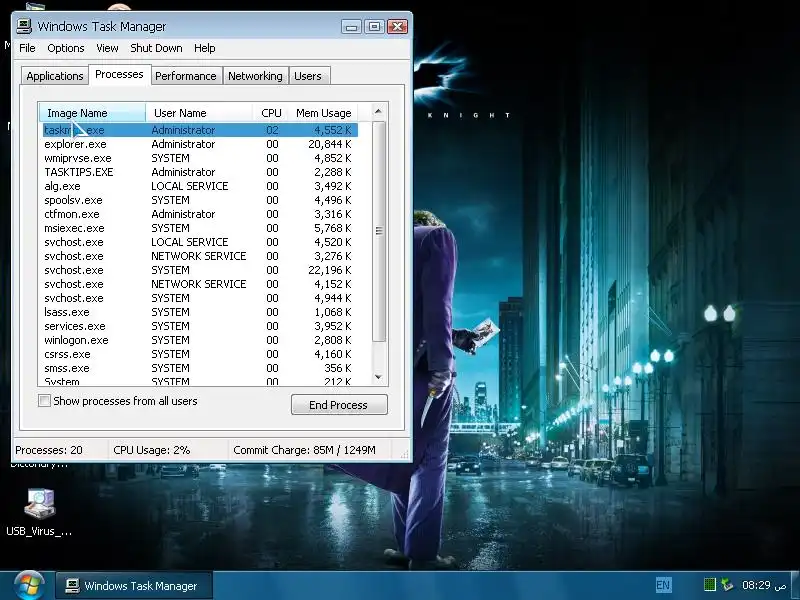Image resolution: width=800 pixels, height=600 pixels.
Task: Select svchost.exe using 4,152 K memory
Action: coord(200,284)
